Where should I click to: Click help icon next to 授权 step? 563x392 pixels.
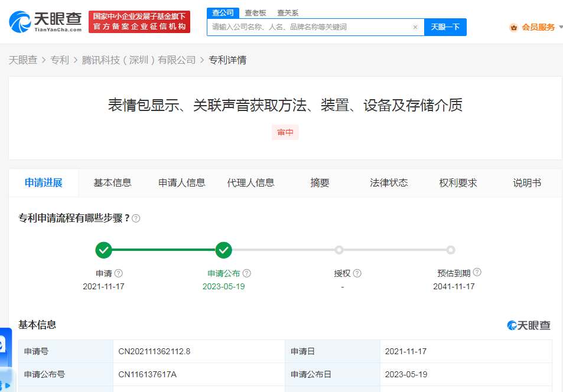click(357, 273)
